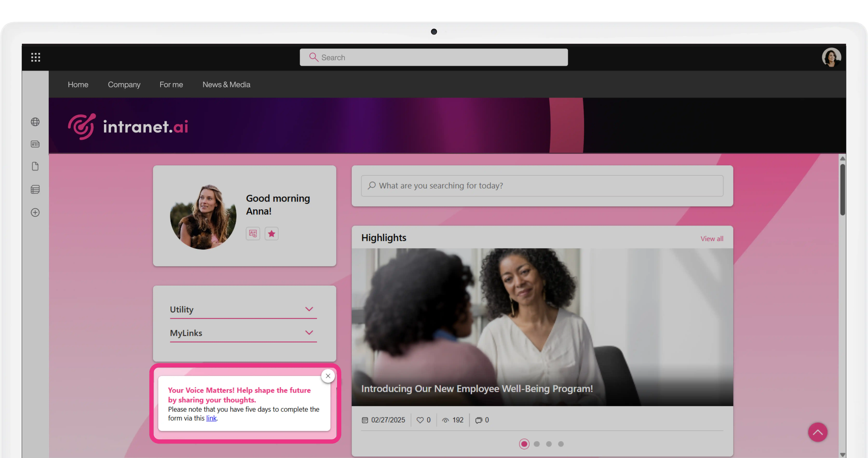868x458 pixels.
Task: Click the intranet.ai logo
Action: tap(128, 127)
